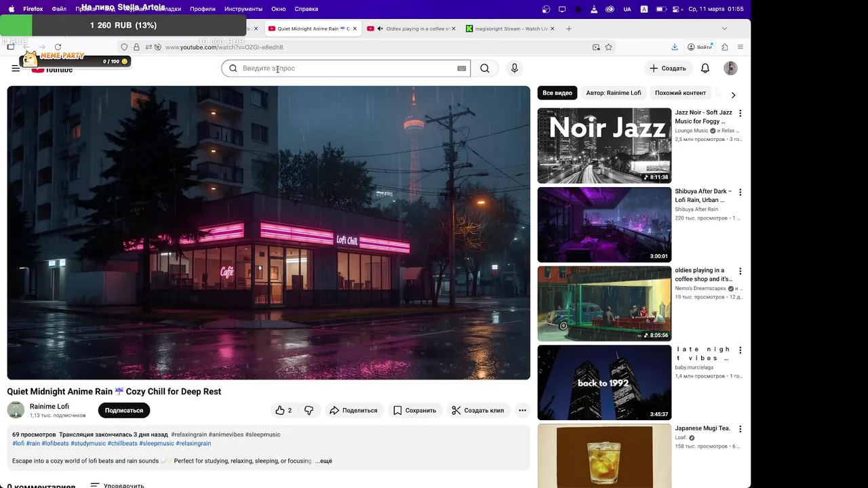Select the Похожий контент chip
The width and height of the screenshot is (868, 488).
click(x=680, y=93)
